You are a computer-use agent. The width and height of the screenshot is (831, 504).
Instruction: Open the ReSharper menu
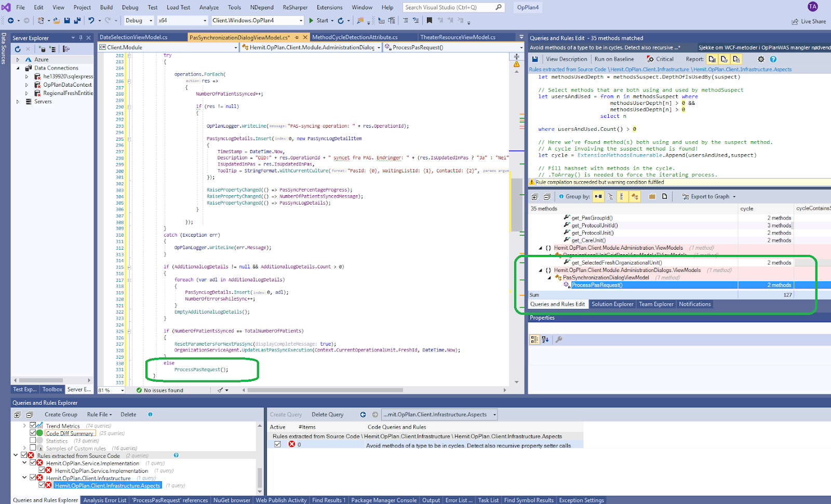[x=295, y=7]
